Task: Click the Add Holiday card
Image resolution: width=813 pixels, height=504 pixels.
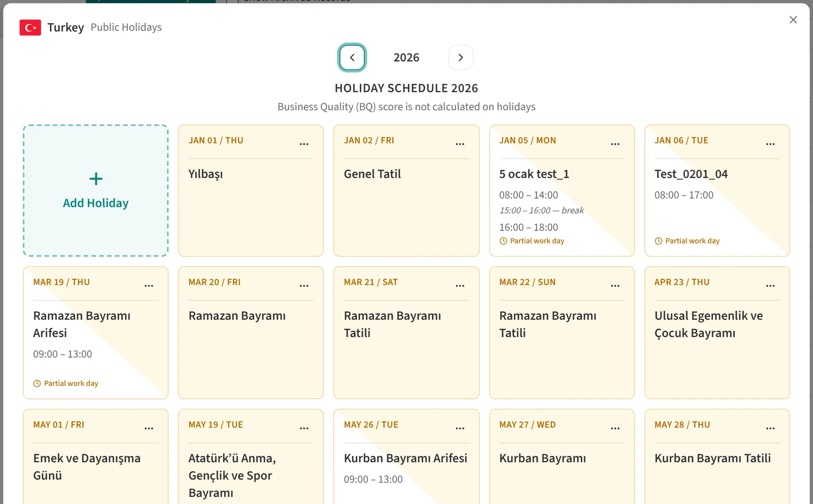Action: [x=96, y=191]
